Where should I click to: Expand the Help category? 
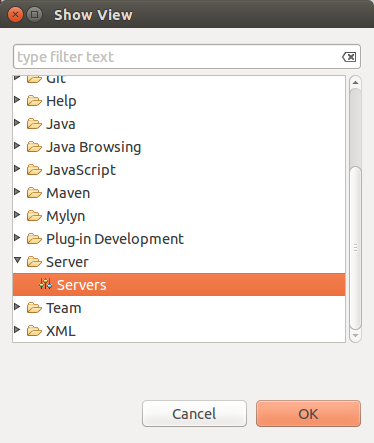[x=17, y=99]
